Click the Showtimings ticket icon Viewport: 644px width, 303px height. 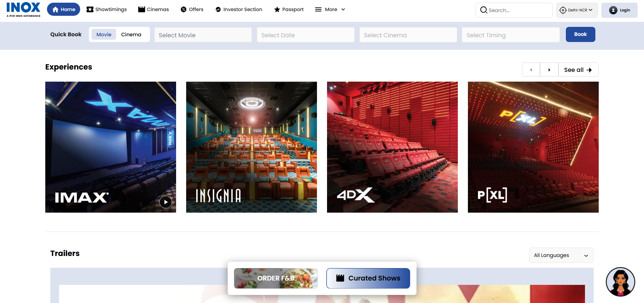pos(90,9)
